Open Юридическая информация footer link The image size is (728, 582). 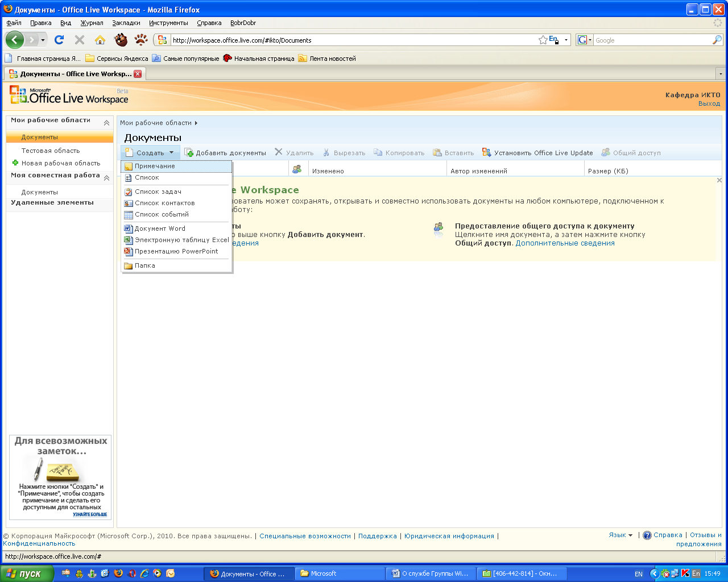pyautogui.click(x=449, y=536)
